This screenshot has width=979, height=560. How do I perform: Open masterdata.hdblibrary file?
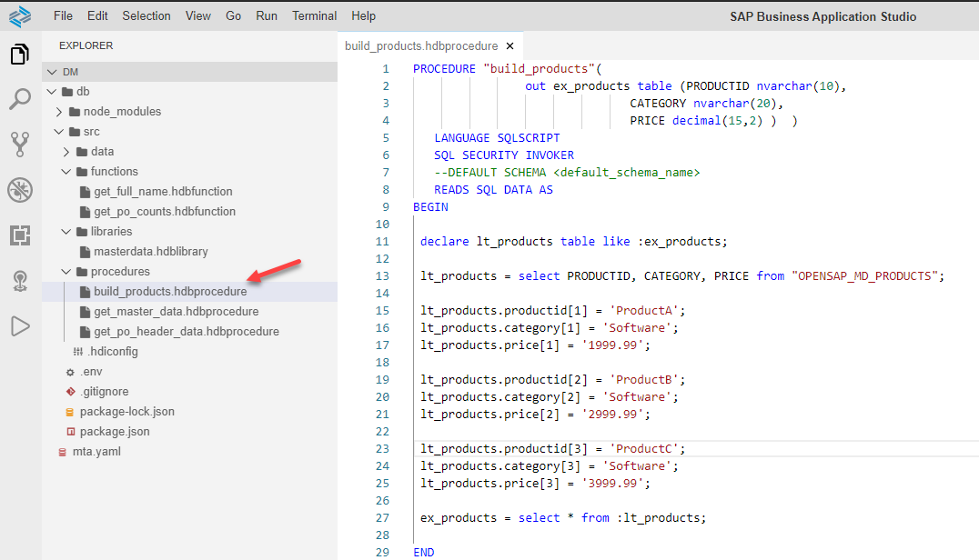tap(151, 251)
